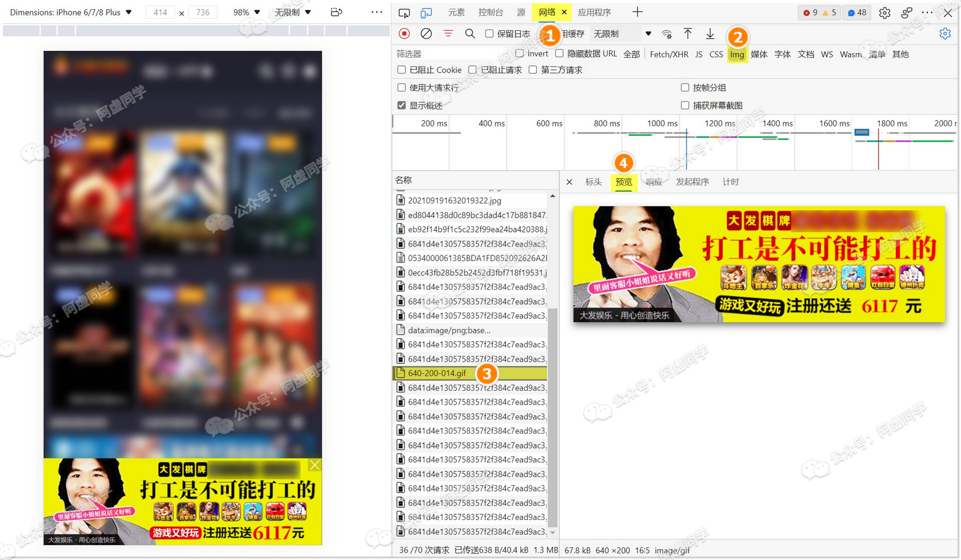961x560 pixels.
Task: Sort by the Name column header
Action: pos(474,180)
